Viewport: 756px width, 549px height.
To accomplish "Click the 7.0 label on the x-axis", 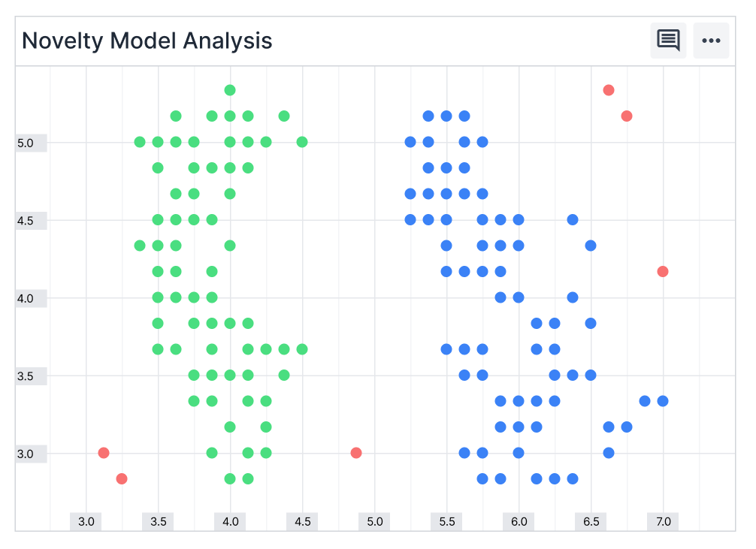I will (664, 521).
